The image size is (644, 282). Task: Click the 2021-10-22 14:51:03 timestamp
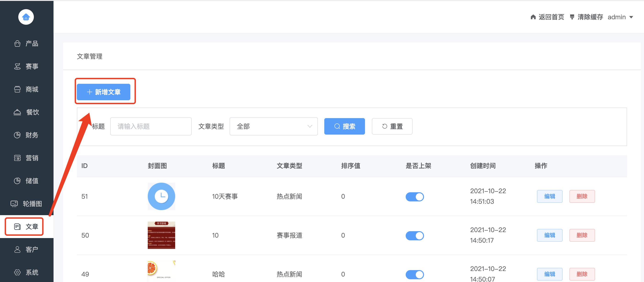[x=488, y=196]
